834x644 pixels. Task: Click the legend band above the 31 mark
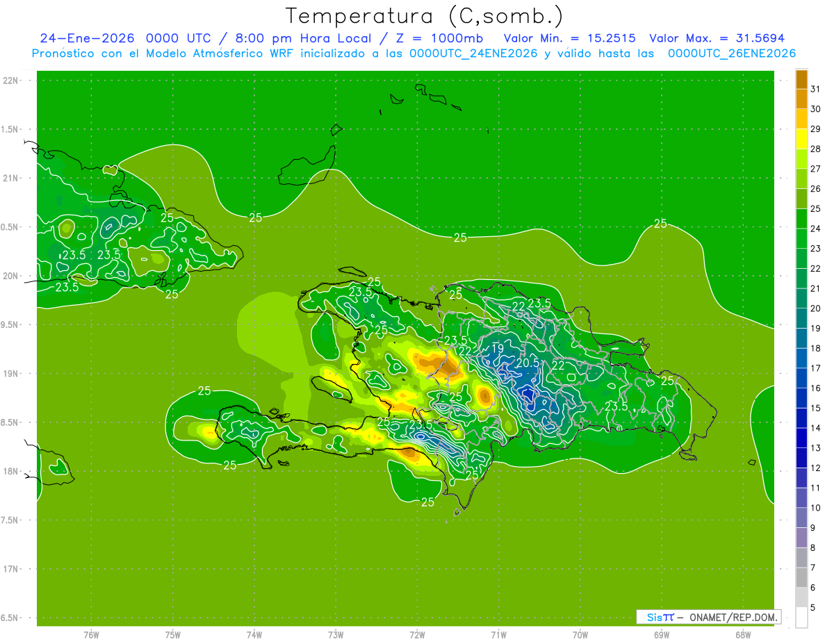coord(801,79)
